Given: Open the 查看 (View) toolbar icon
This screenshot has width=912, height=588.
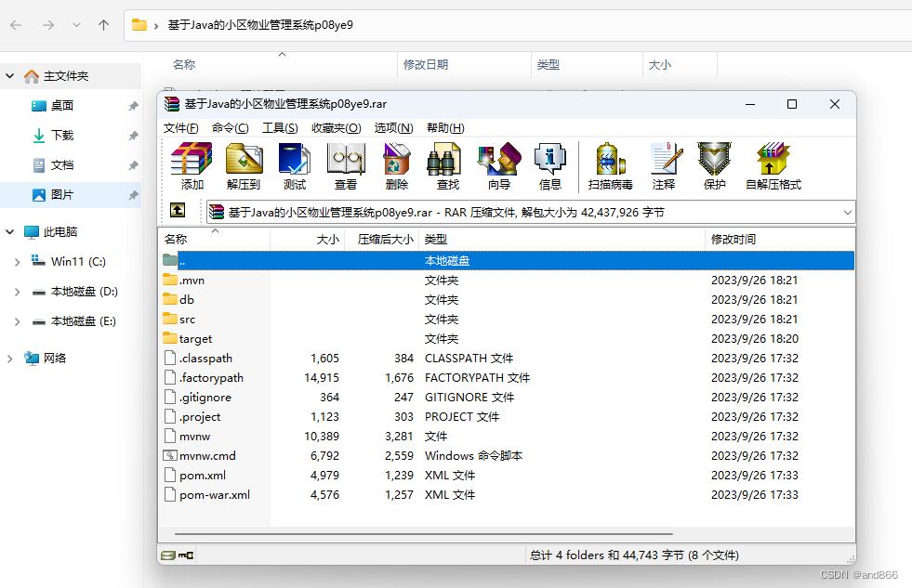Looking at the screenshot, I should tap(346, 166).
